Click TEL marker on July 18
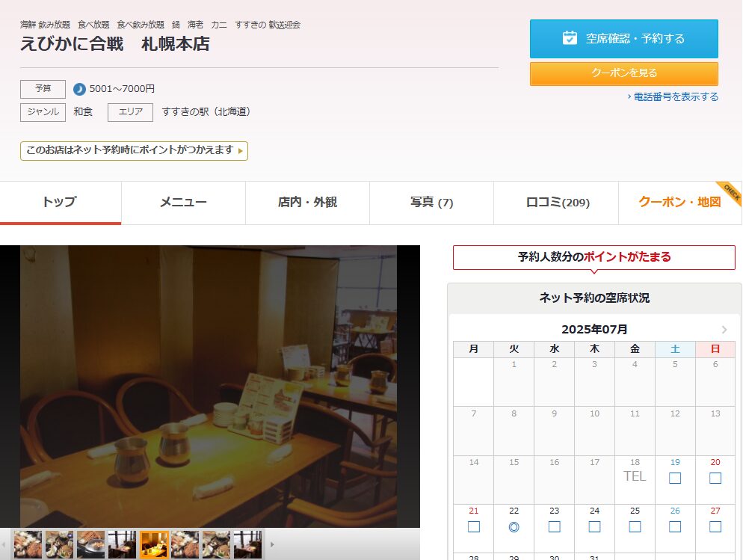 (635, 476)
